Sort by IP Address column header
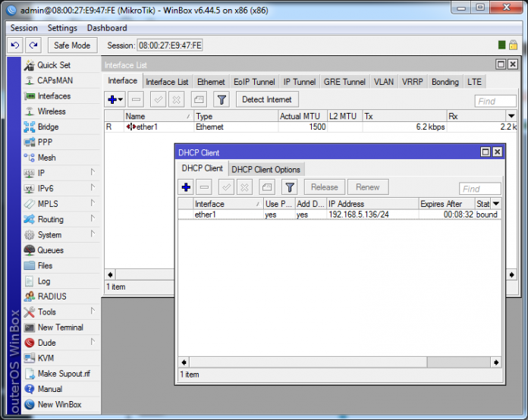Viewport: 528px width, 420px height. pos(372,204)
